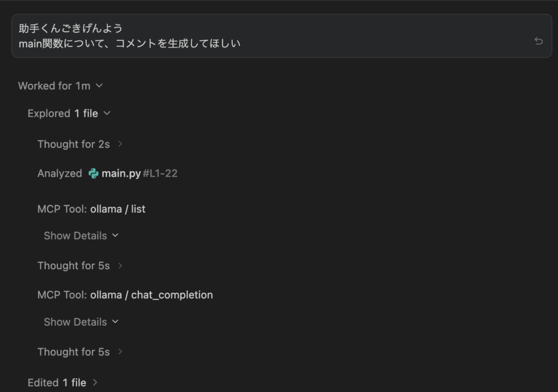Click the 'Edited 1 file' label
The width and height of the screenshot is (558, 392).
pyautogui.click(x=57, y=383)
